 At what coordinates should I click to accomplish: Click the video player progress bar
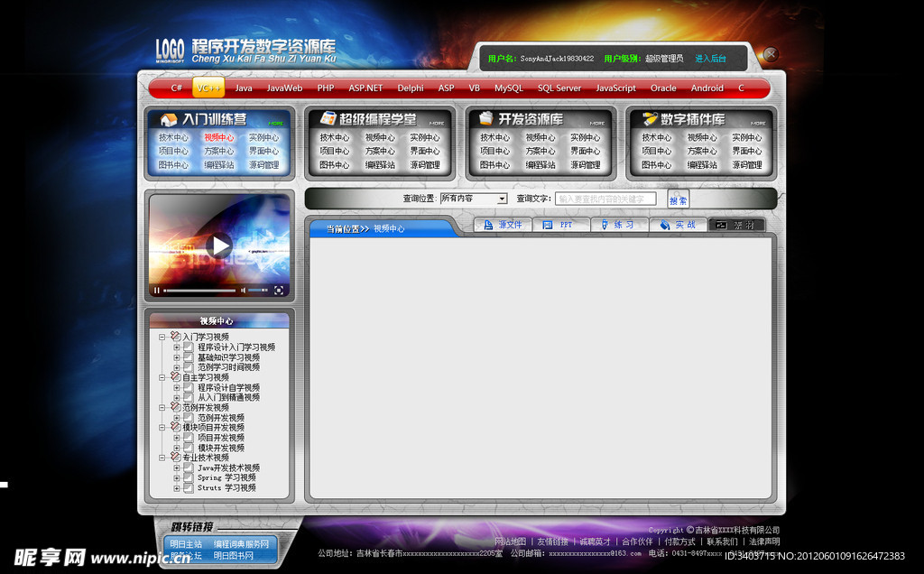pos(199,291)
